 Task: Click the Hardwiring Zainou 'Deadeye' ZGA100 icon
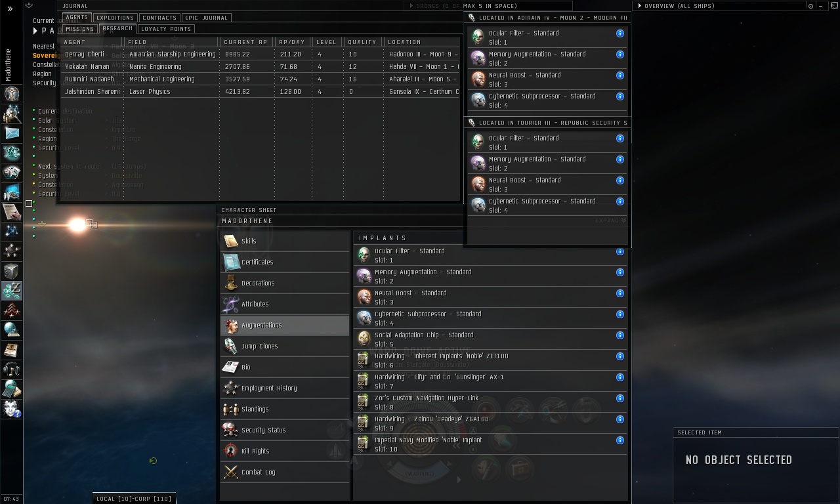pos(364,423)
